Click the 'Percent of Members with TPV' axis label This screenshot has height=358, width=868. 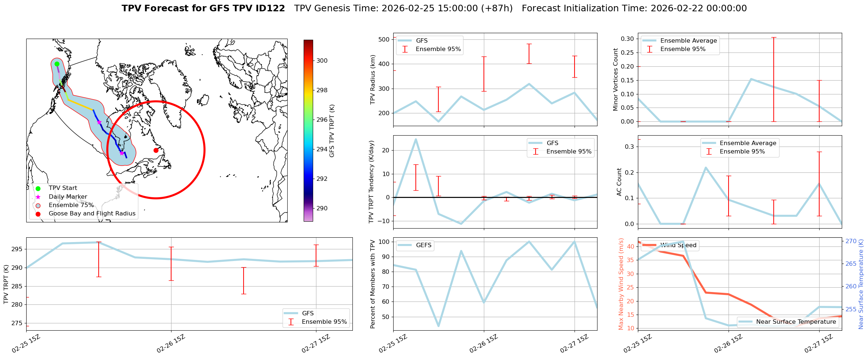[x=372, y=284]
